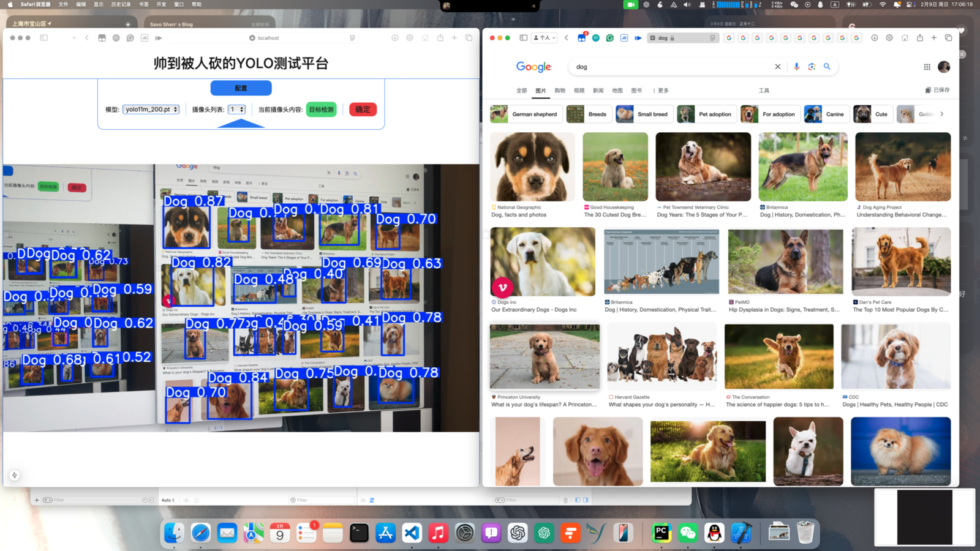Open Google Lens image search icon
980x551 pixels.
[812, 67]
